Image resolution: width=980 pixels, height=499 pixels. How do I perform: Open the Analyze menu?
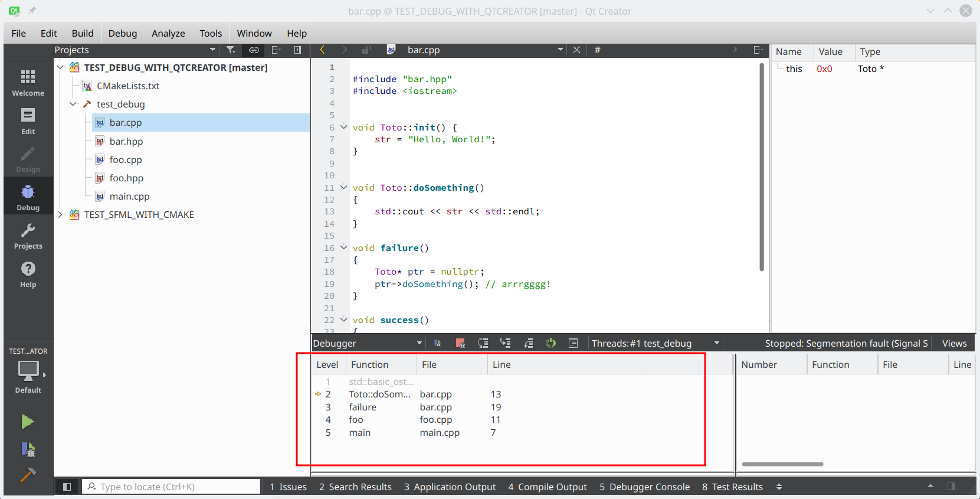click(168, 33)
